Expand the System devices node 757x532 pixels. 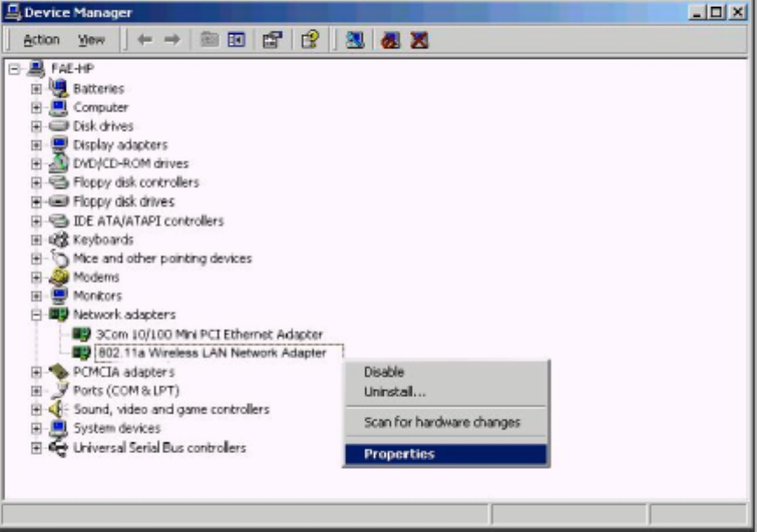pyautogui.click(x=36, y=429)
